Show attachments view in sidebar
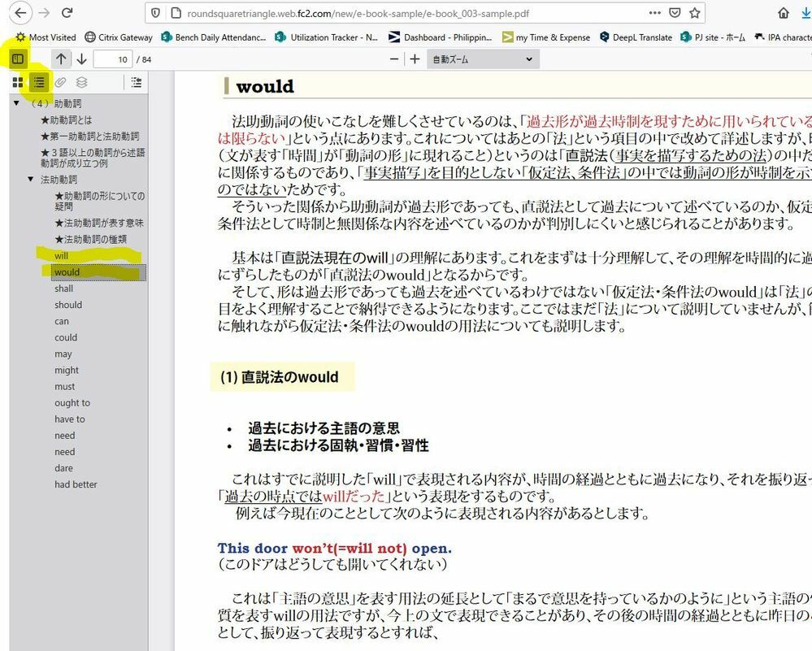812x651 pixels. pyautogui.click(x=60, y=82)
